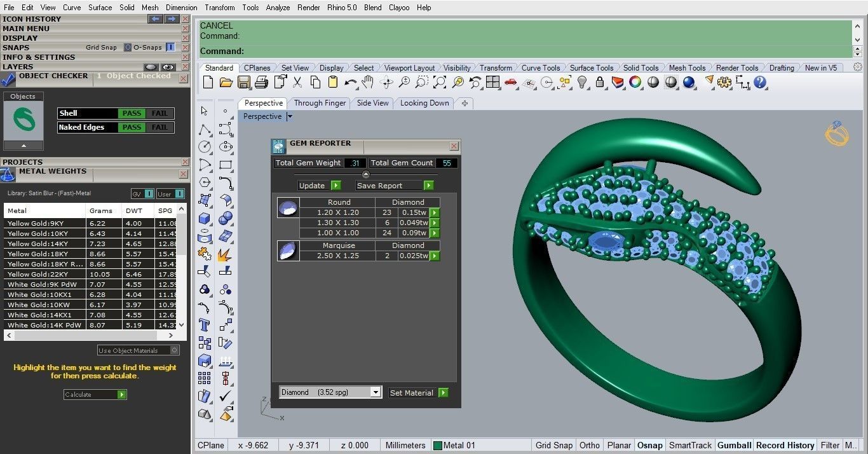This screenshot has width=868, height=454.
Task: Expand the 2.50 X 1.25 marquise row arrow
Action: pos(435,256)
